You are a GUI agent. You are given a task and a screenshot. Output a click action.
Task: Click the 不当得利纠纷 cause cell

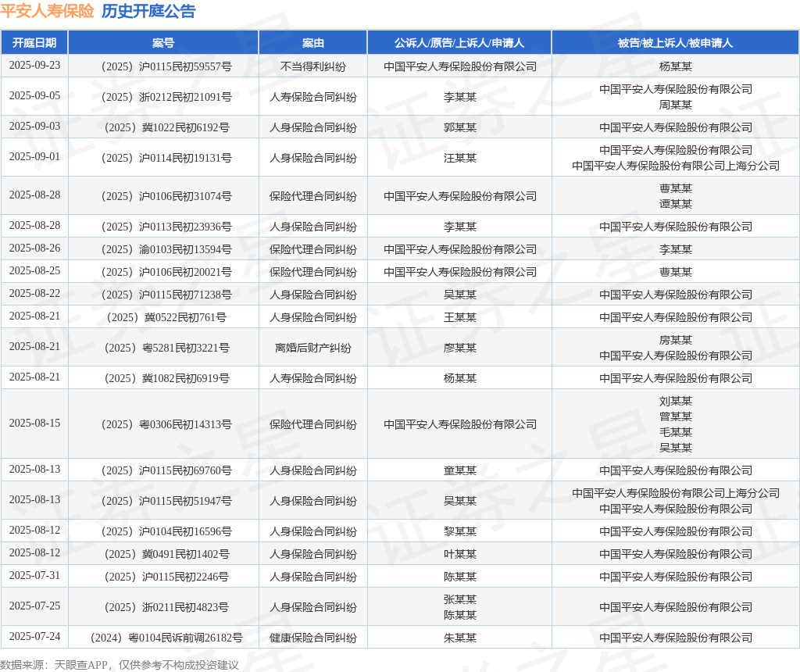312,66
